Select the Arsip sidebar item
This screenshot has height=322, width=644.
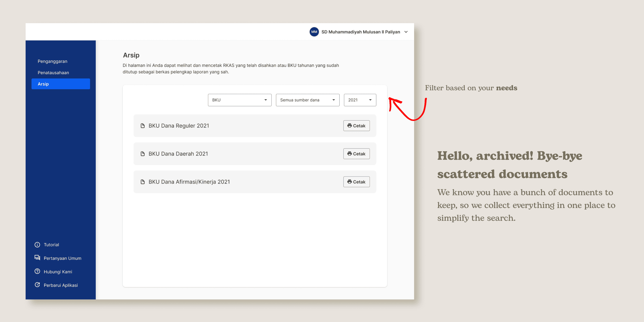coord(61,84)
